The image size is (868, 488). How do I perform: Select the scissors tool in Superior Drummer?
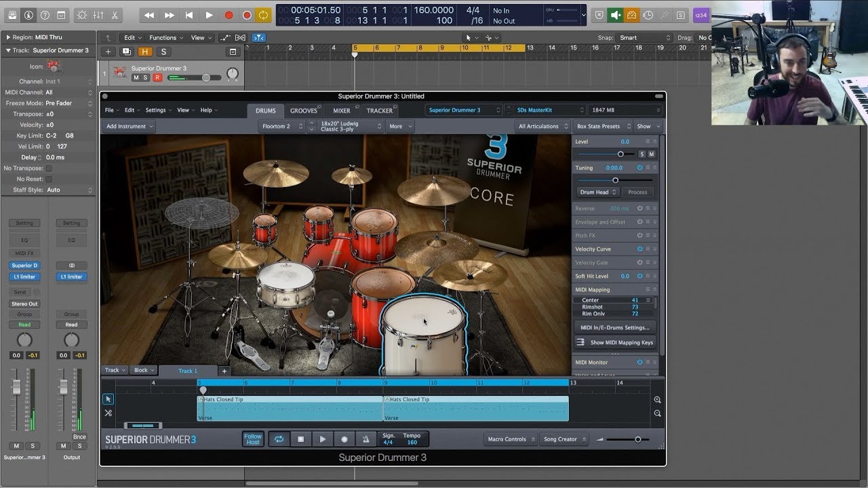click(108, 413)
